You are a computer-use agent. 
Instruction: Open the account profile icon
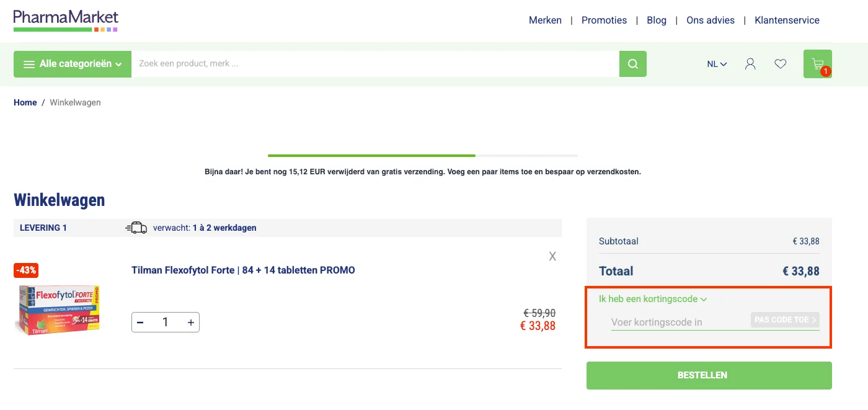point(750,63)
